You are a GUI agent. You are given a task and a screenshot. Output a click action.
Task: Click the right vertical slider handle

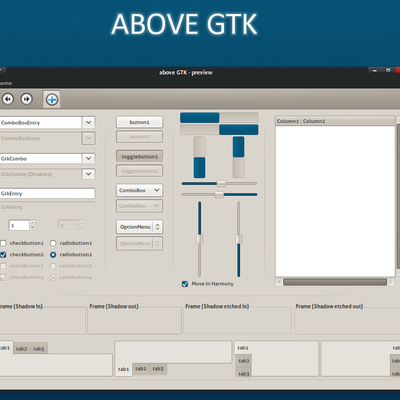(239, 239)
